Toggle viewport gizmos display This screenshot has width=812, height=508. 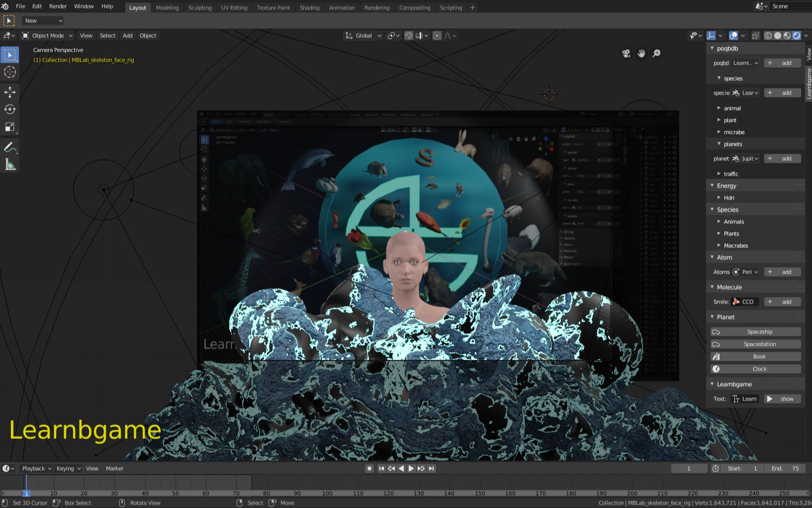tap(712, 35)
